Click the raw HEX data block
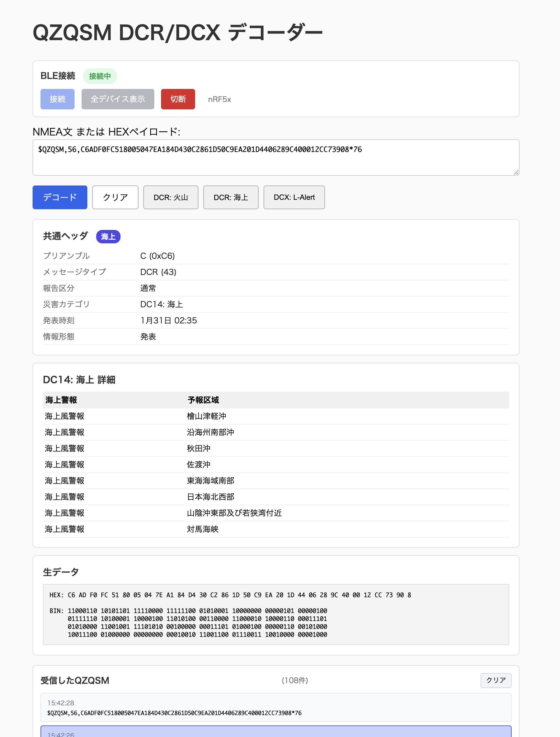560x737 pixels. click(276, 614)
